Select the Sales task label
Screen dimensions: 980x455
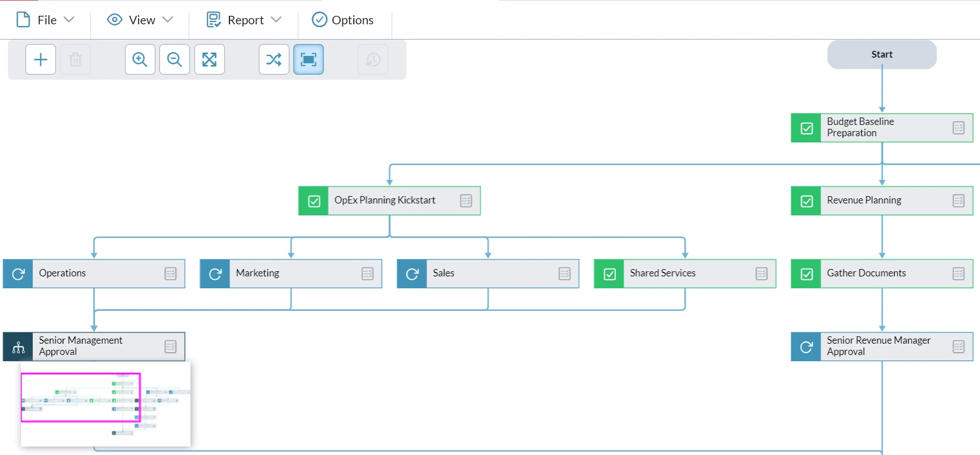(444, 273)
